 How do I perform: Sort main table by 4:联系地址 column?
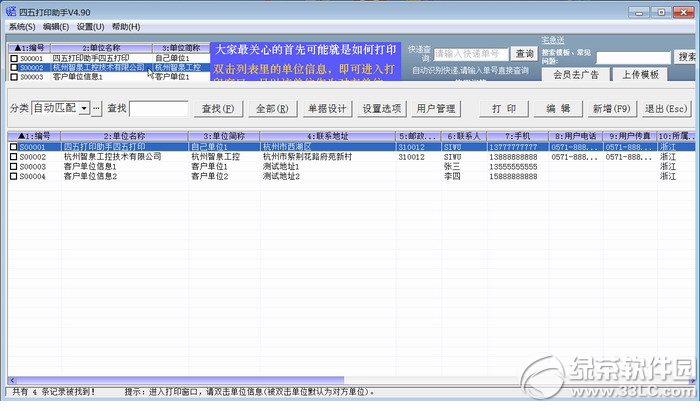click(x=327, y=136)
